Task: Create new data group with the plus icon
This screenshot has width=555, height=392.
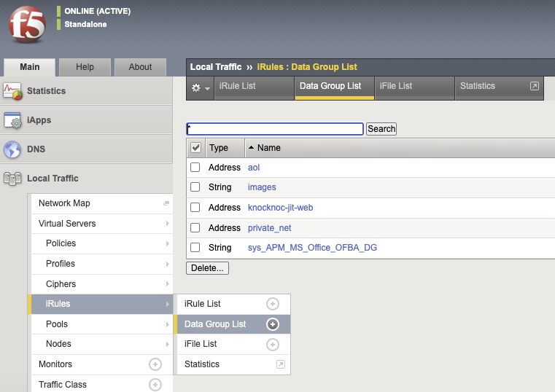Action: point(273,324)
